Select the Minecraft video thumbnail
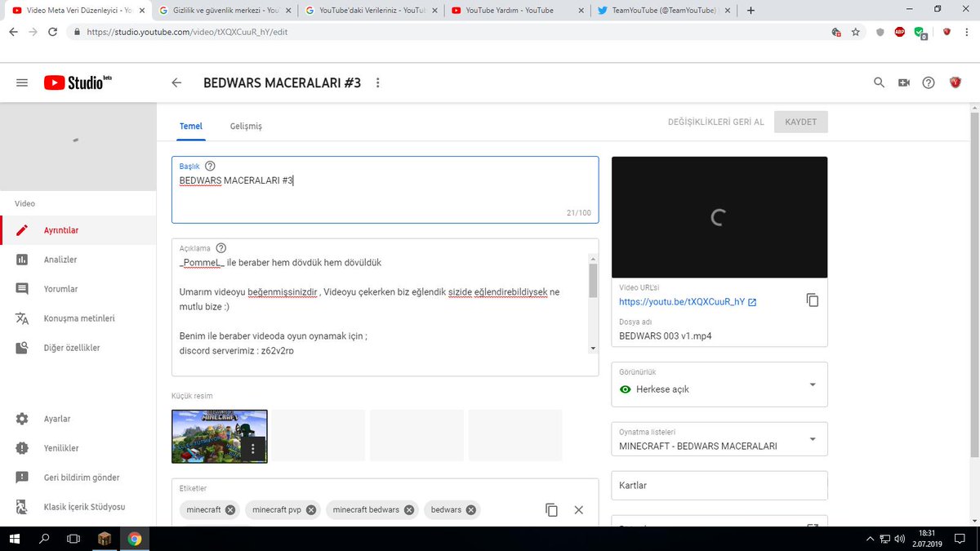The height and width of the screenshot is (551, 980). coord(219,436)
